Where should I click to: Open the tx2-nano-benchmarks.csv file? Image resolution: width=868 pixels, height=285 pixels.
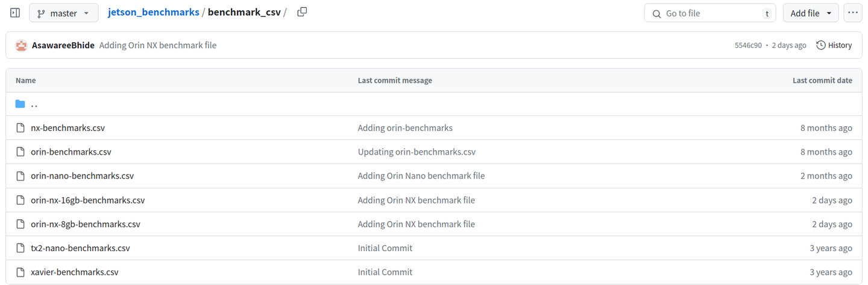point(80,248)
